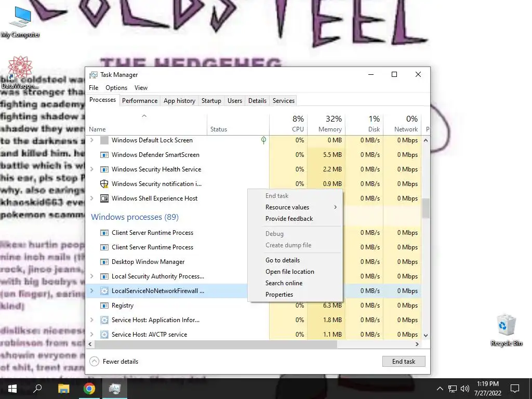Click Task Manager taskbar icon
This screenshot has height=399, width=532.
click(115, 389)
